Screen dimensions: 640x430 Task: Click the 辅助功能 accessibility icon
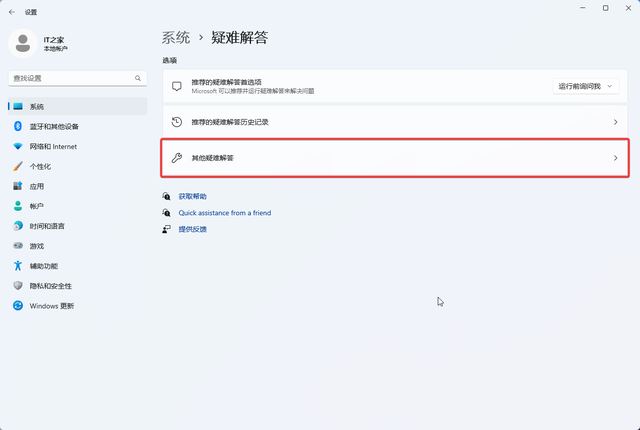tap(18, 266)
